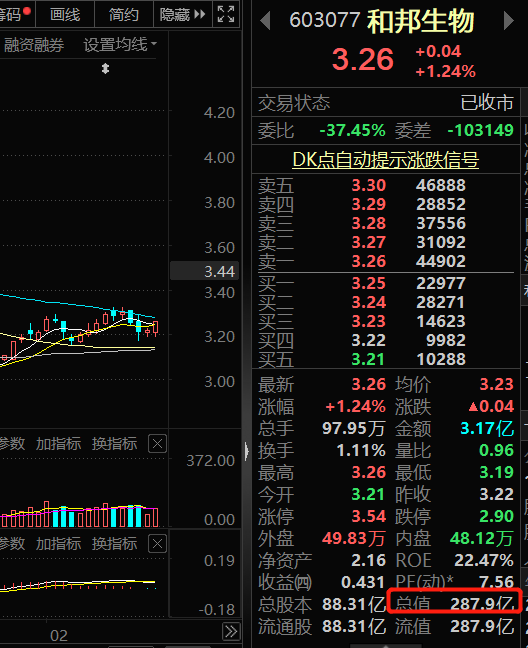
Task: Go to previous stock with left arrow
Action: pos(265,20)
